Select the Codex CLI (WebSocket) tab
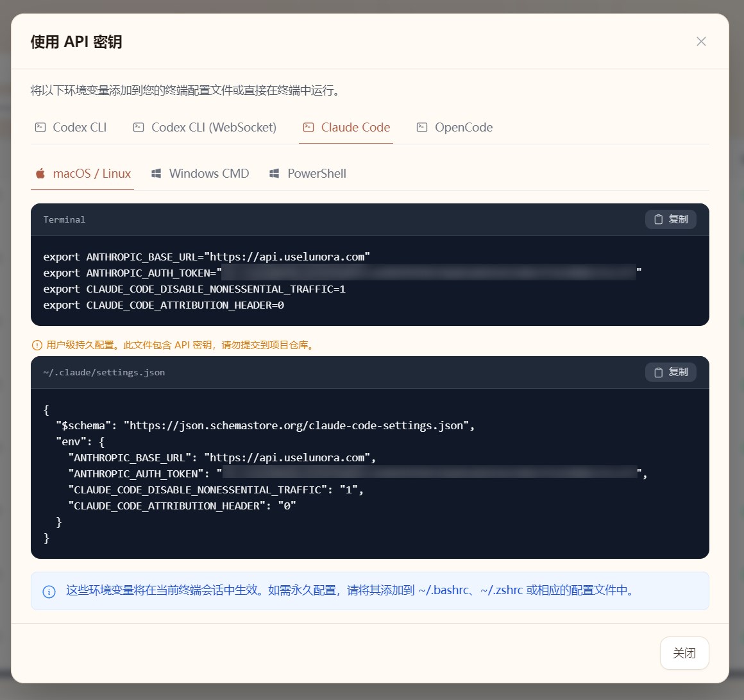744x700 pixels. point(205,127)
